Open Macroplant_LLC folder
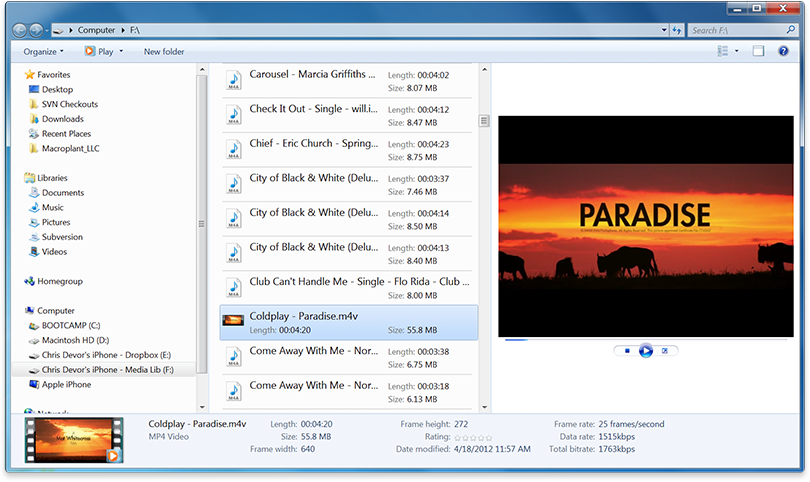 (65, 149)
